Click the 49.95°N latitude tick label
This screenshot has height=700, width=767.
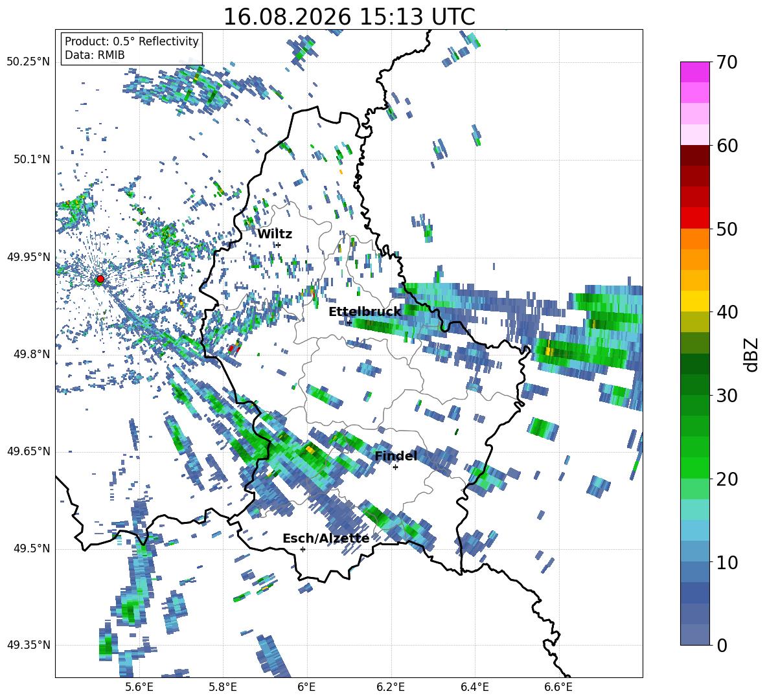(29, 257)
